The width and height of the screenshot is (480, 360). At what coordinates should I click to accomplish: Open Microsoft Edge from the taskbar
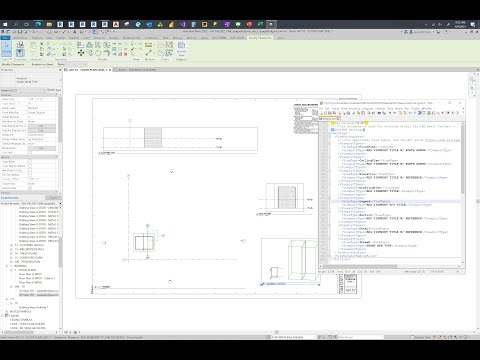coord(38,24)
